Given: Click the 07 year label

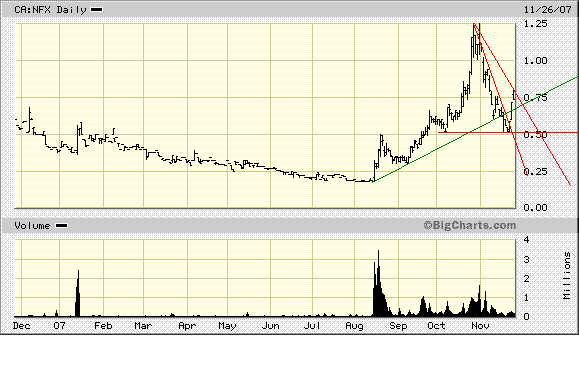Looking at the screenshot, I should [59, 326].
